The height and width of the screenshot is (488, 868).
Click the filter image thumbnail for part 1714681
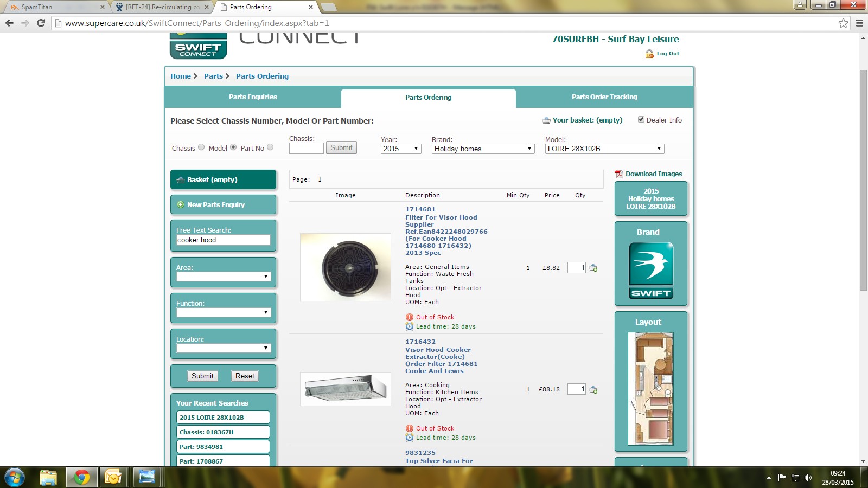click(x=346, y=267)
